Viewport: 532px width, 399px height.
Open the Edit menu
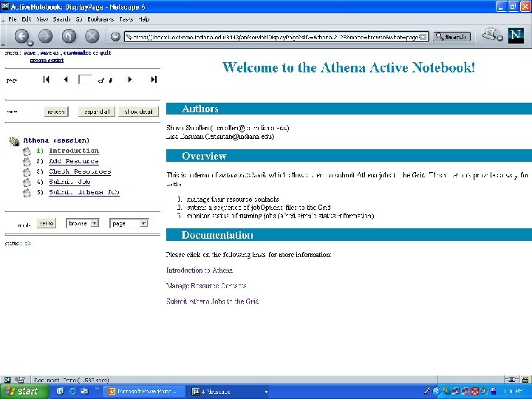[27, 19]
